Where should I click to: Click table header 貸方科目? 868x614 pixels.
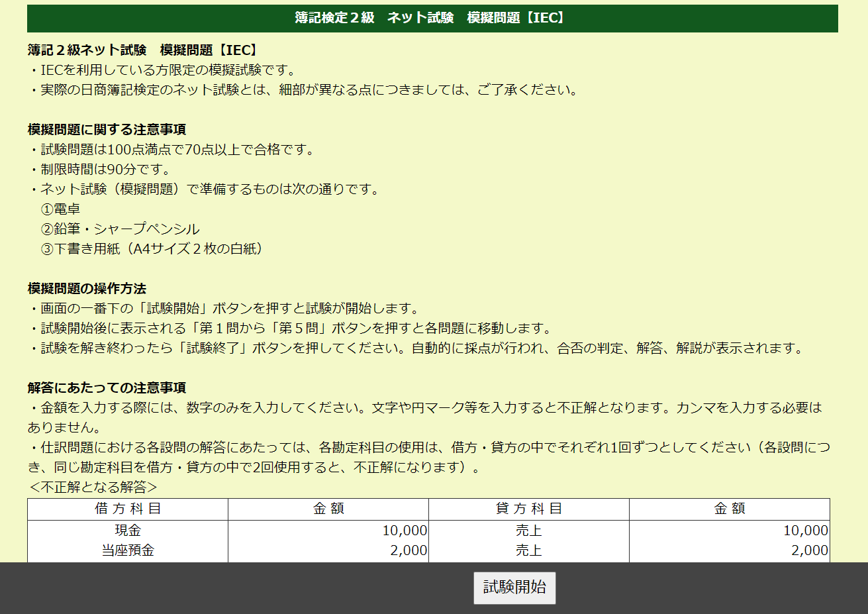(529, 509)
